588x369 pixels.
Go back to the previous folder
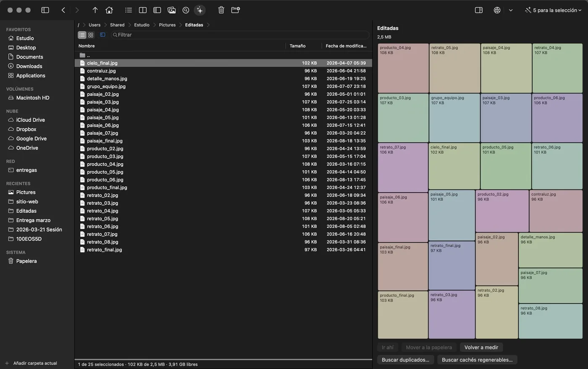63,10
